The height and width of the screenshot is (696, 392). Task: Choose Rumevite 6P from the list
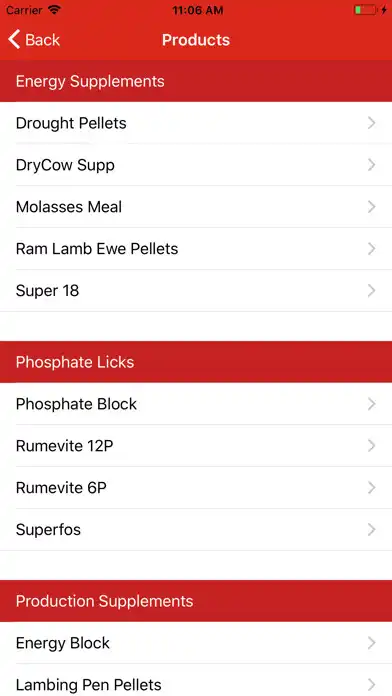pos(196,488)
